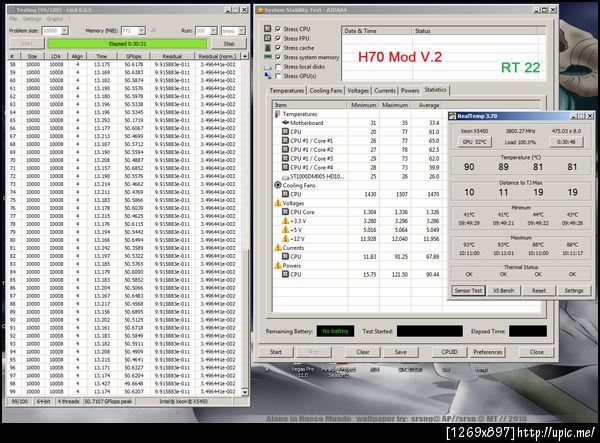This screenshot has height=443, width=600.
Task: Click the ST1000DM005 hard disk icon
Action: point(285,177)
